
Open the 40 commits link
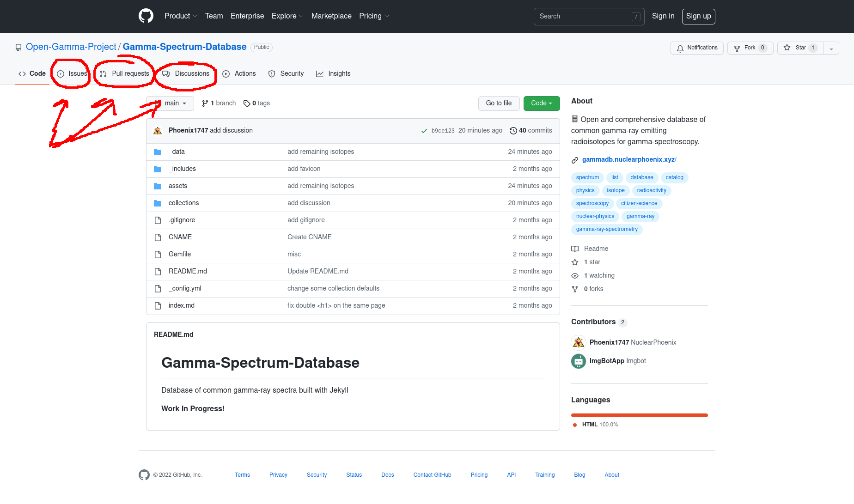(531, 131)
